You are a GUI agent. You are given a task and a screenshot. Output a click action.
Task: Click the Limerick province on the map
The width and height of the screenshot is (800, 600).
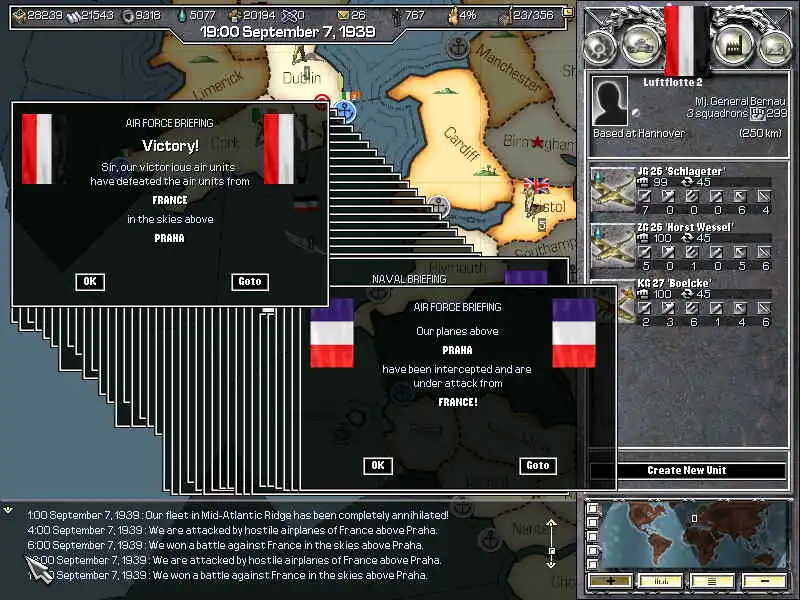tap(218, 84)
